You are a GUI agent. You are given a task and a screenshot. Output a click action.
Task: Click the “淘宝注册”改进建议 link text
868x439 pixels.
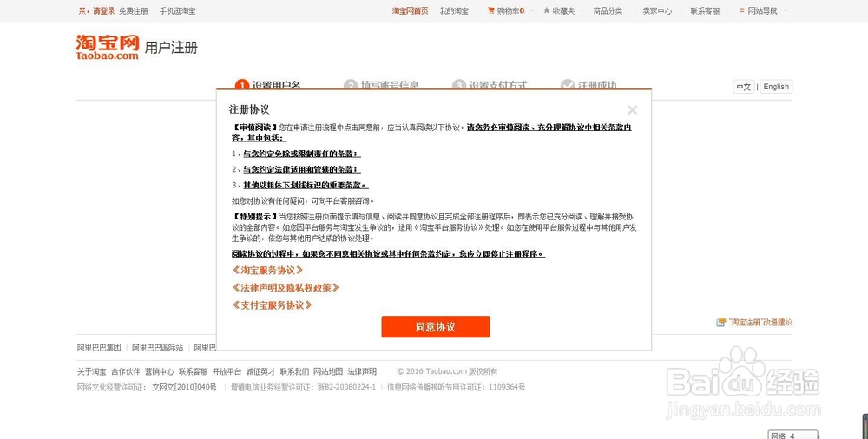(x=760, y=322)
